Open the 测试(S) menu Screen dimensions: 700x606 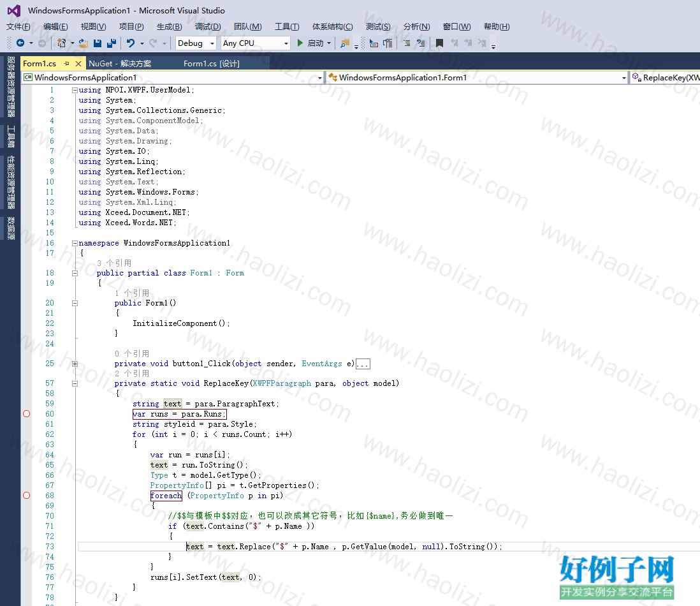coord(378,26)
